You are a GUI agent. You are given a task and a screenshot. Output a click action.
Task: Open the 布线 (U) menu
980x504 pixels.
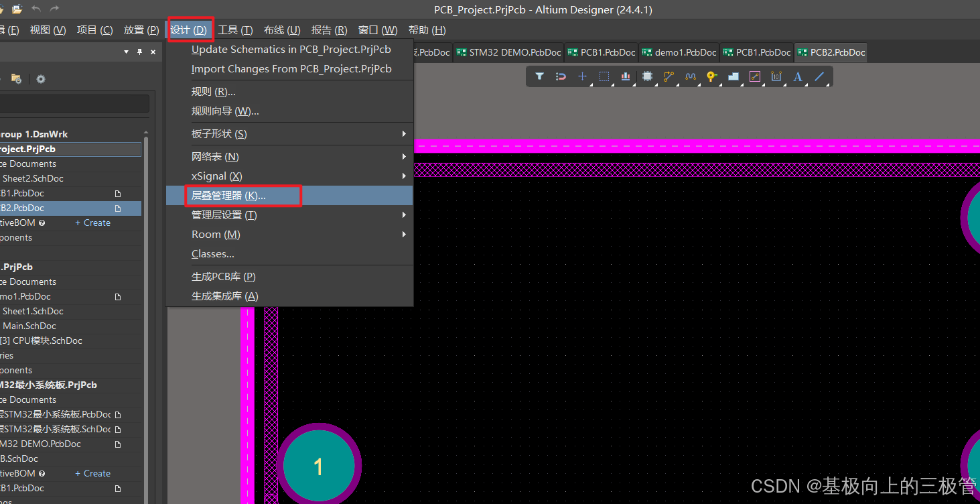282,30
